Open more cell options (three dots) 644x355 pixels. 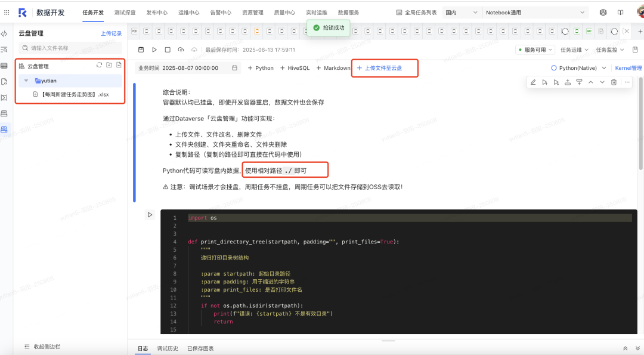627,82
